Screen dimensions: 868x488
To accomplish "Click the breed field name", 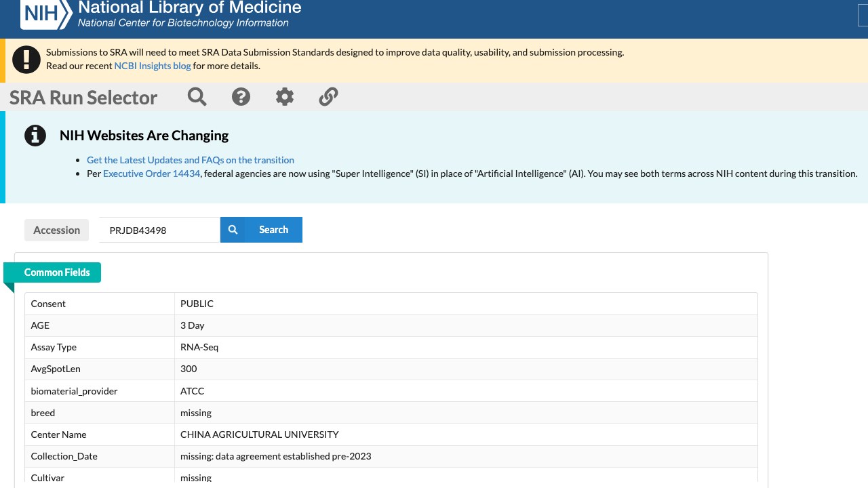I will 43,413.
